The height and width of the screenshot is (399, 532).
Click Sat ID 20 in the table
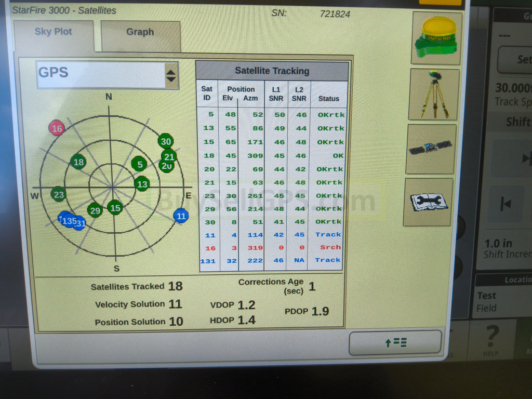click(x=209, y=169)
